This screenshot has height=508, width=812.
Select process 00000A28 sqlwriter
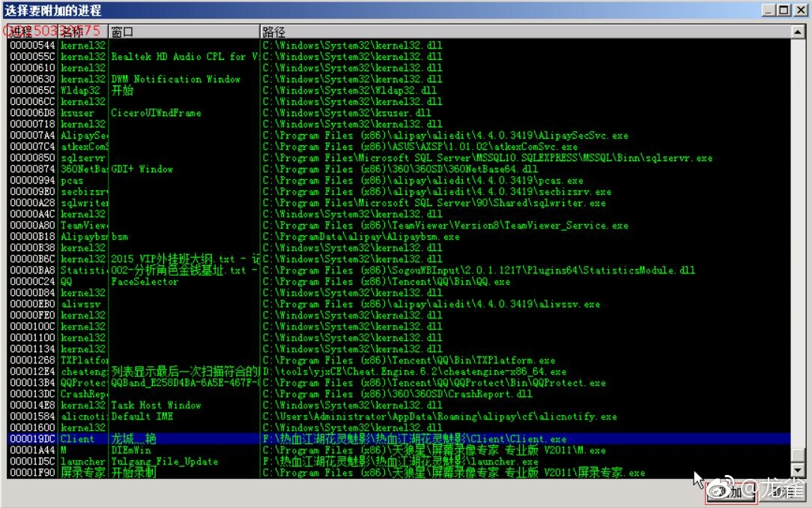(399, 202)
